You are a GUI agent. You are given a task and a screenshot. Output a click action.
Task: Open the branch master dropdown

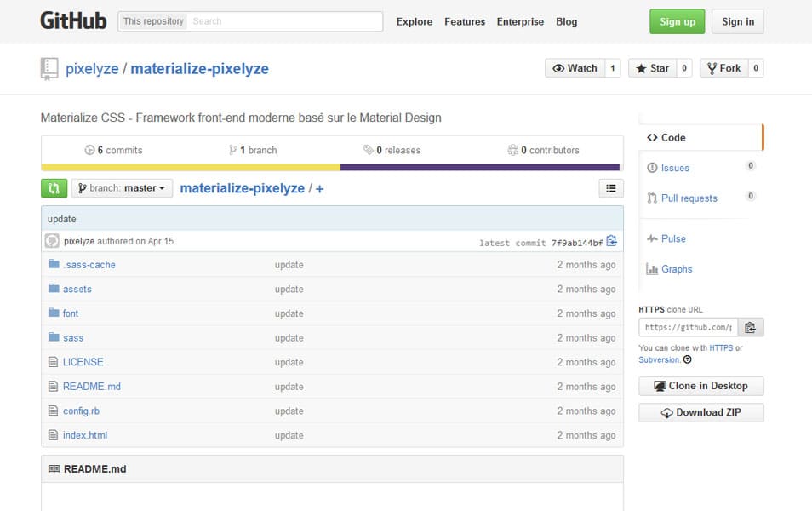pos(122,188)
